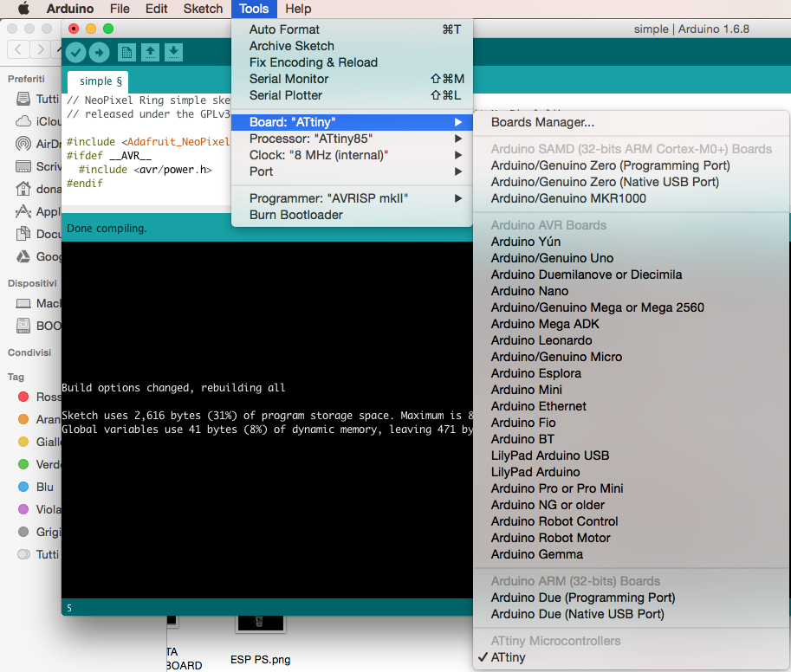Select Arduino/Genuino Uno board
This screenshot has height=672, width=791.
[631, 258]
